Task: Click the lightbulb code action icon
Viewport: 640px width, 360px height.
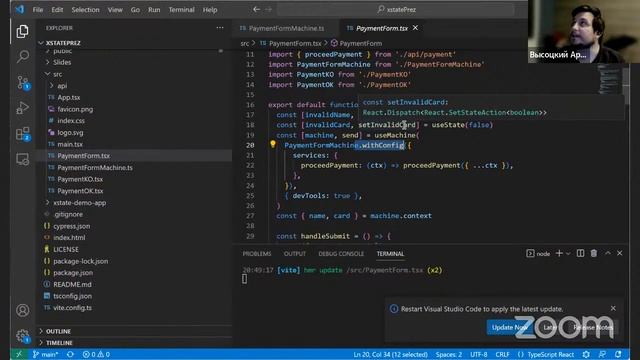Action: 273,144
